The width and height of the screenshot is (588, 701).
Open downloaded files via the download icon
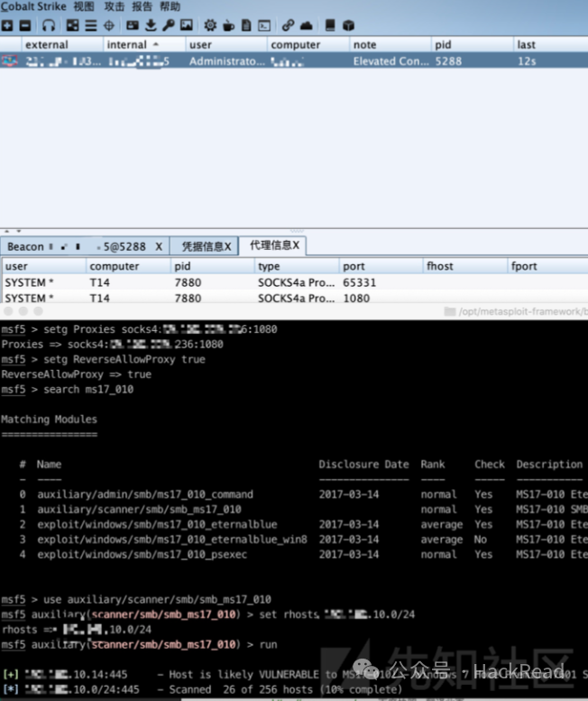[151, 25]
